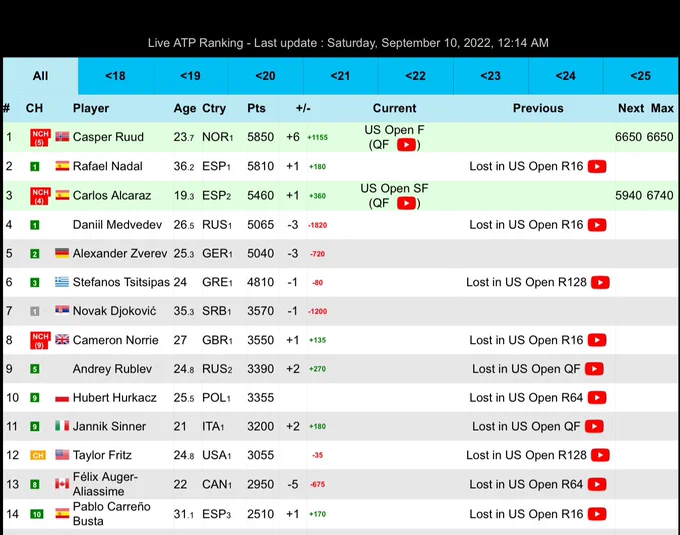The height and width of the screenshot is (535, 680).
Task: Click Italy flag next to Jannik Sinner
Action: pyautogui.click(x=62, y=426)
